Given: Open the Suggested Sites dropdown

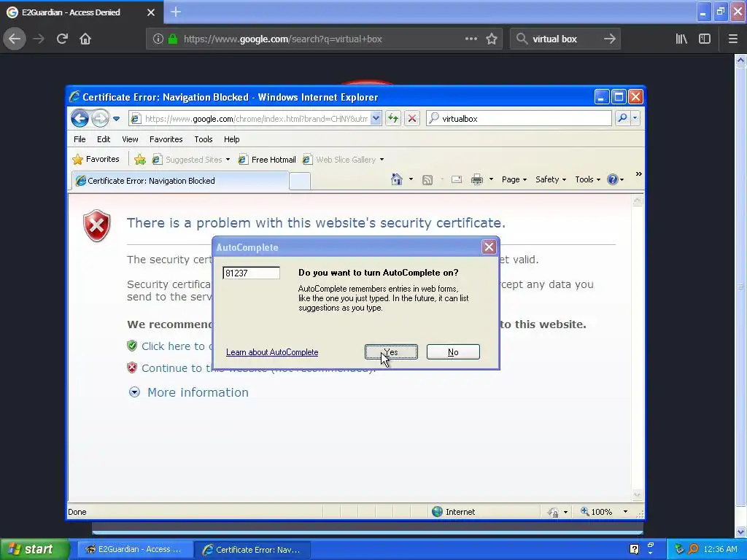Looking at the screenshot, I should 191,160.
